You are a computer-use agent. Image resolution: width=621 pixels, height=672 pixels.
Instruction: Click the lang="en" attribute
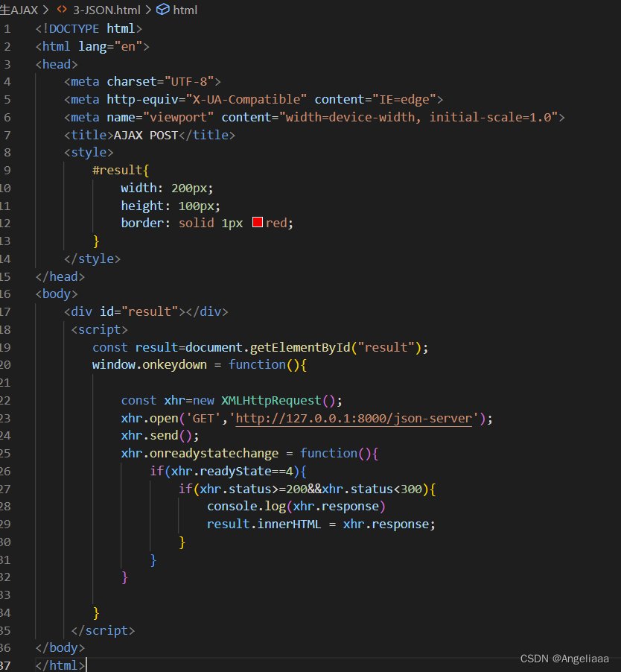point(110,46)
